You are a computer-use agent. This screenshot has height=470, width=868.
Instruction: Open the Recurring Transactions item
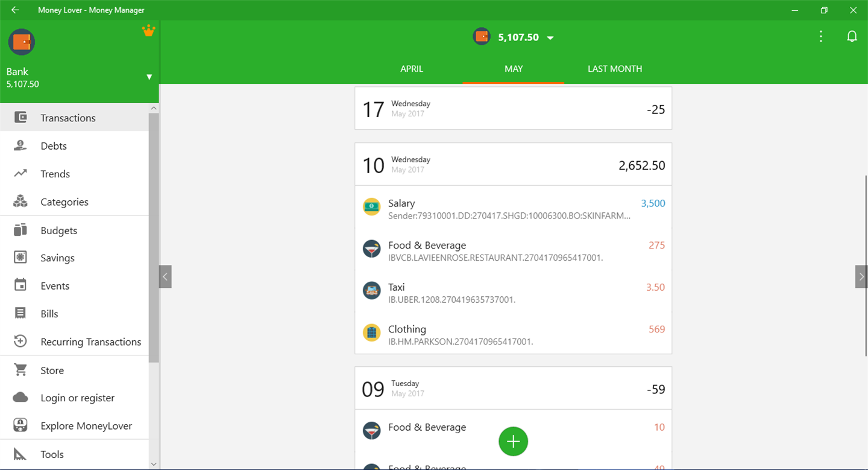[x=74, y=341]
